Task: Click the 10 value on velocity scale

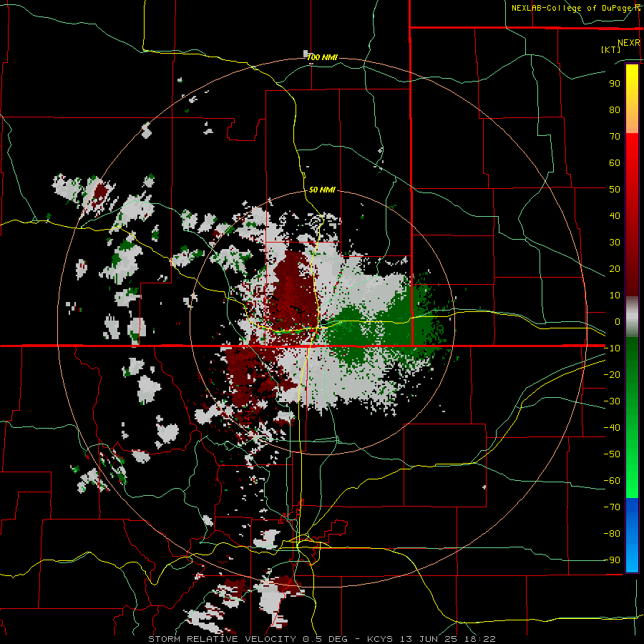Action: click(615, 296)
